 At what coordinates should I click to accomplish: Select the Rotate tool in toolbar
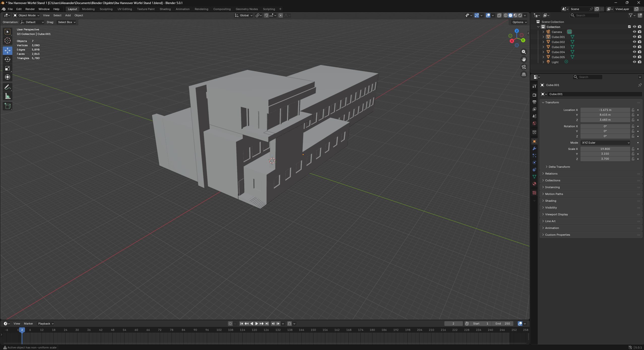[x=8, y=59]
